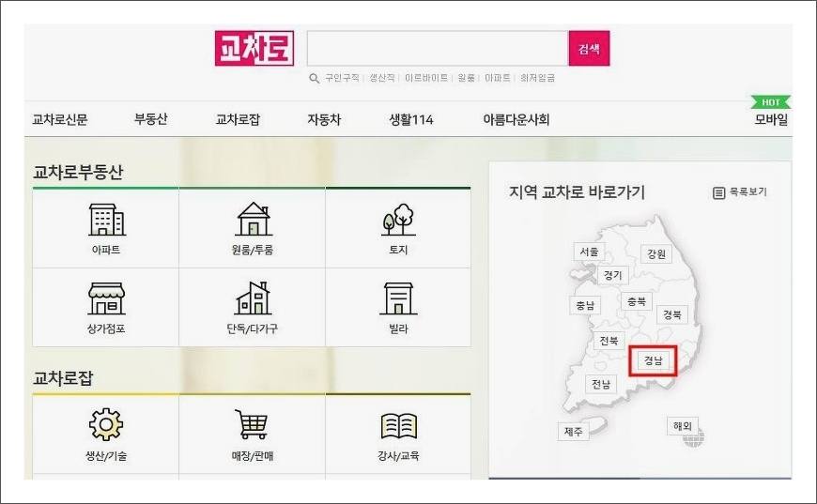
Task: Select 경북 on the region map
Action: point(672,314)
